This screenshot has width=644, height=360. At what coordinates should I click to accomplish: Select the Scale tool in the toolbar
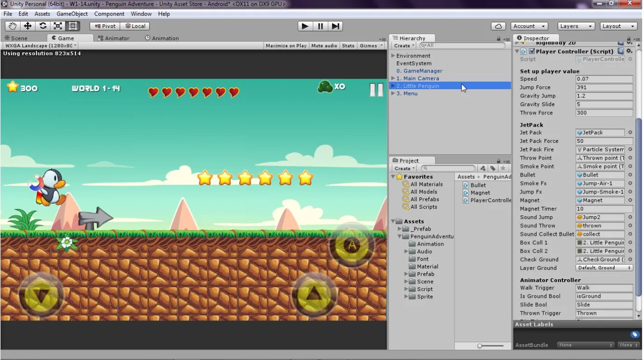coord(57,26)
